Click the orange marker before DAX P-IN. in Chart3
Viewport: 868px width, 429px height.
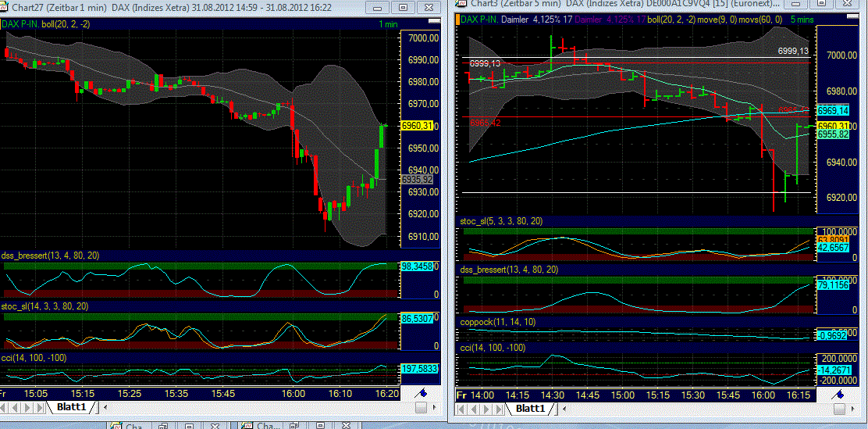pos(457,19)
